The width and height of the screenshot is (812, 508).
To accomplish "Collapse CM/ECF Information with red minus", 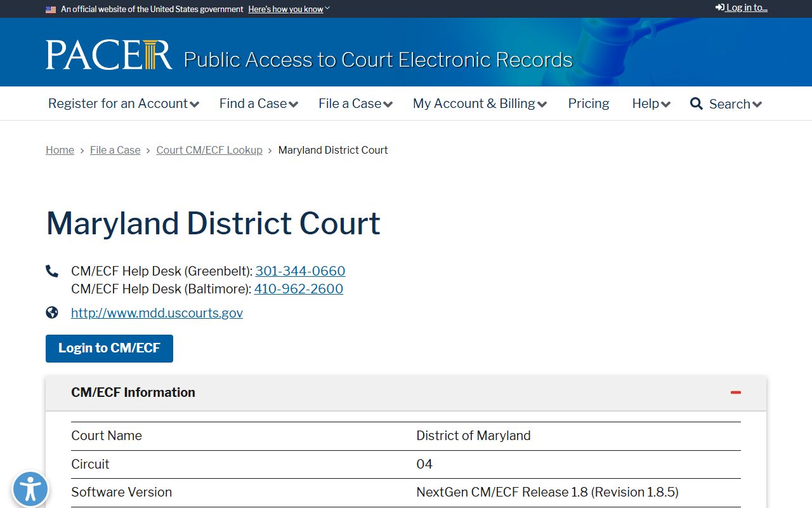I will [x=736, y=392].
